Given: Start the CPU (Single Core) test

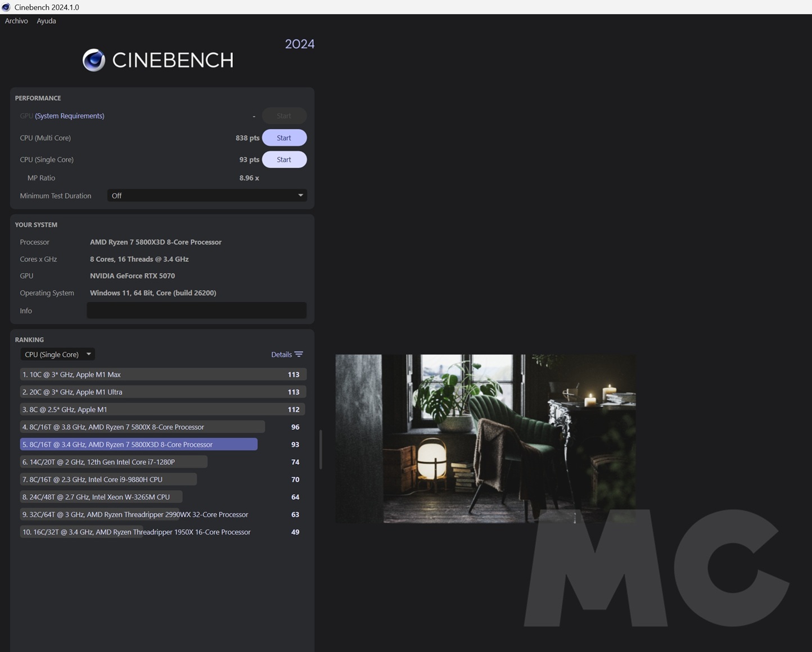Looking at the screenshot, I should [x=284, y=160].
